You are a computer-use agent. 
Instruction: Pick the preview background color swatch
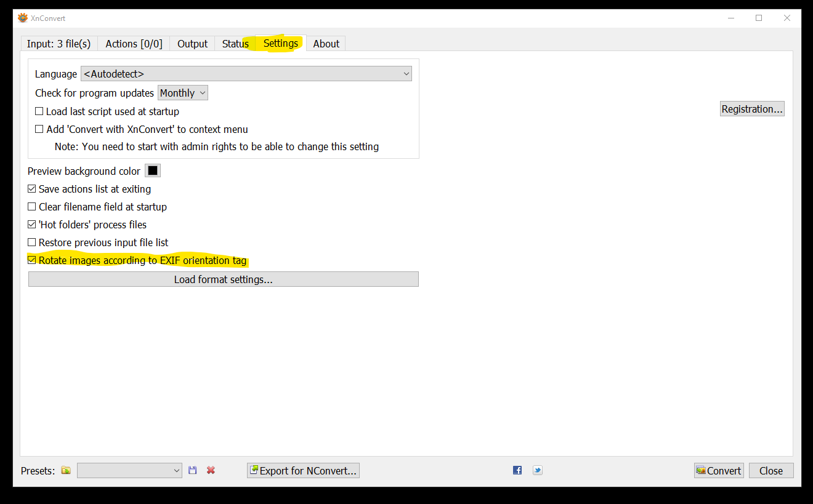coord(153,170)
